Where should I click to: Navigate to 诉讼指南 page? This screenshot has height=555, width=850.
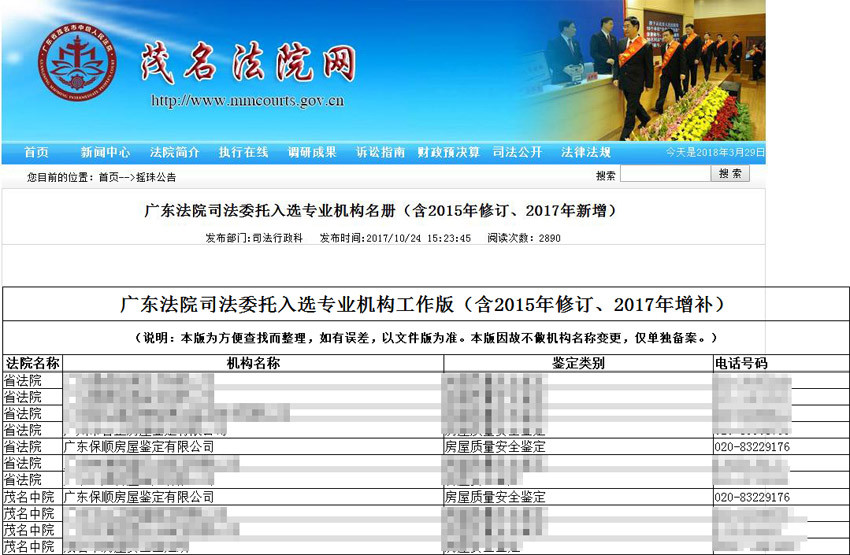pos(381,152)
